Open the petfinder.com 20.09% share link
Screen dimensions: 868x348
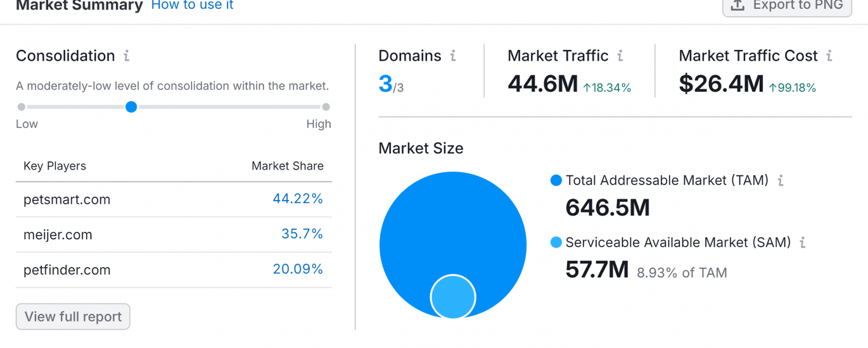298,270
